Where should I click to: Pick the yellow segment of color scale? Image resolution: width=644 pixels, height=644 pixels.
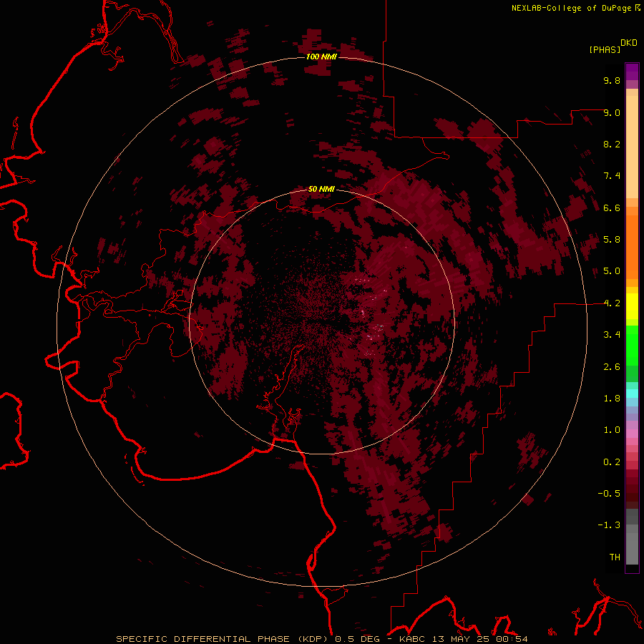[632, 306]
